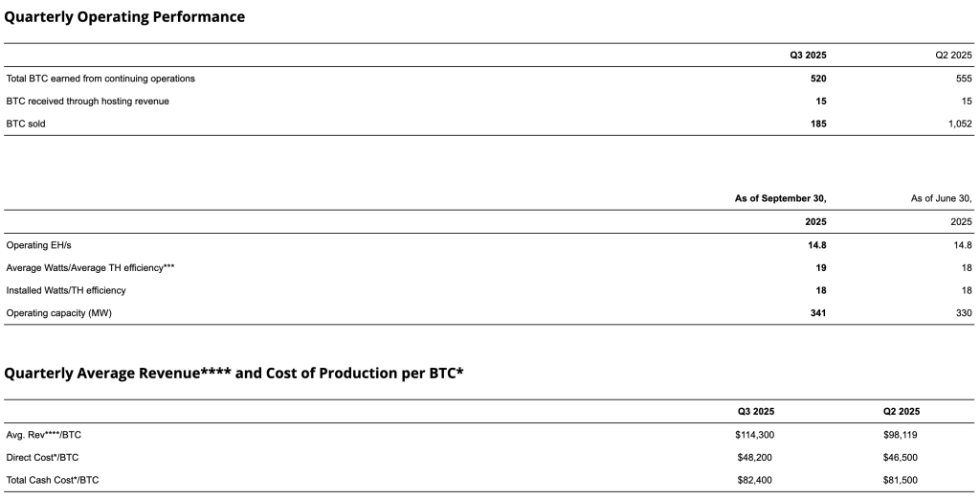Click the 341 operating capacity value
980x500 pixels.
[x=817, y=313]
